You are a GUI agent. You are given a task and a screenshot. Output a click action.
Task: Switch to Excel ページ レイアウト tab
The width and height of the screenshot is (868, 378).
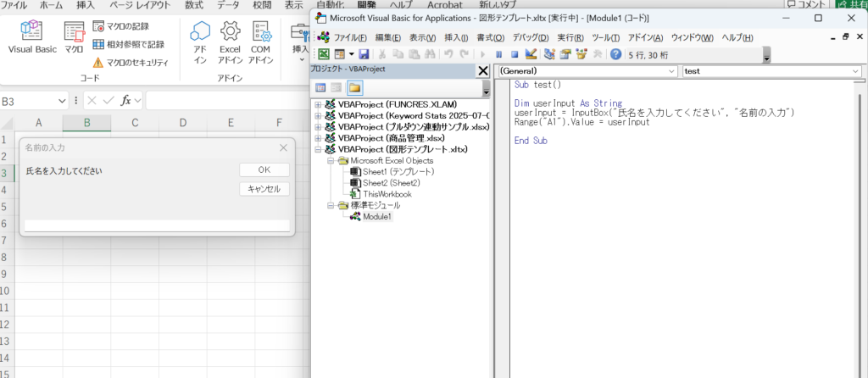pos(140,5)
